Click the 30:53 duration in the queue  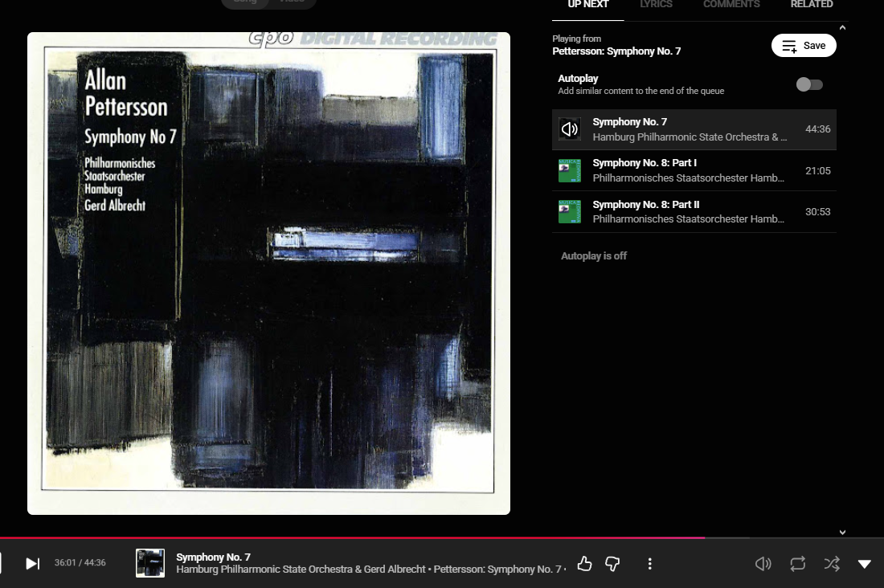(817, 212)
